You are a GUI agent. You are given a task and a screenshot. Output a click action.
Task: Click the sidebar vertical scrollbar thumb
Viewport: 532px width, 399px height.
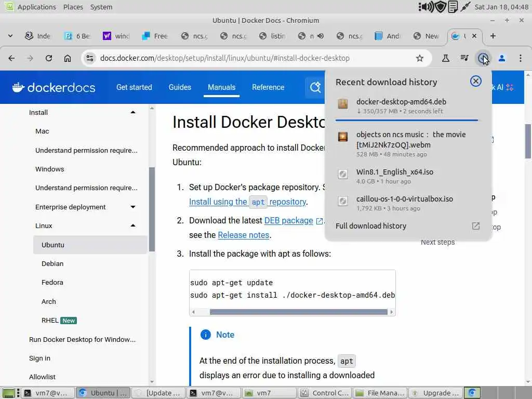tap(152, 209)
